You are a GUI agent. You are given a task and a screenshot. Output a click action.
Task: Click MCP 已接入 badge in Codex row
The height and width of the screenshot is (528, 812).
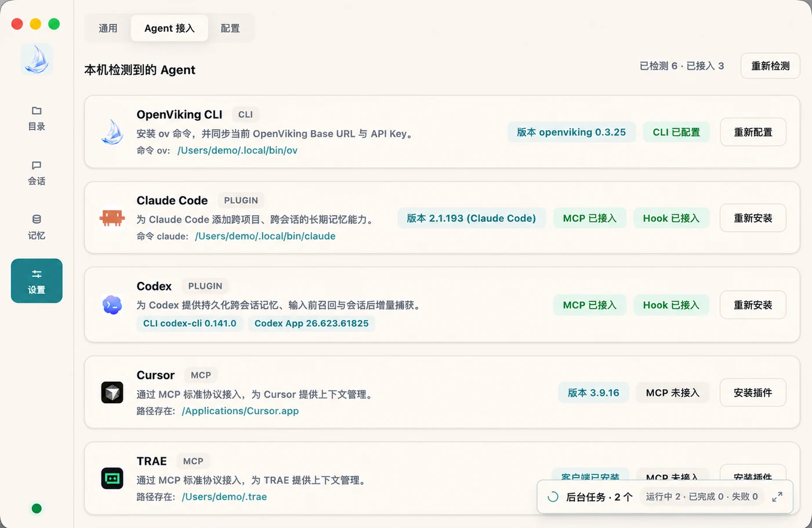590,305
